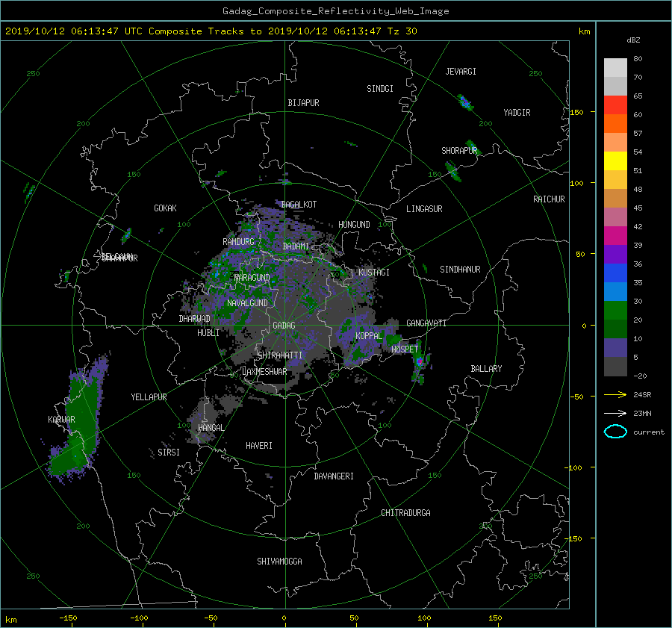Click the SIRSI city label
Viewport: 672px width, 628px height.
click(169, 453)
